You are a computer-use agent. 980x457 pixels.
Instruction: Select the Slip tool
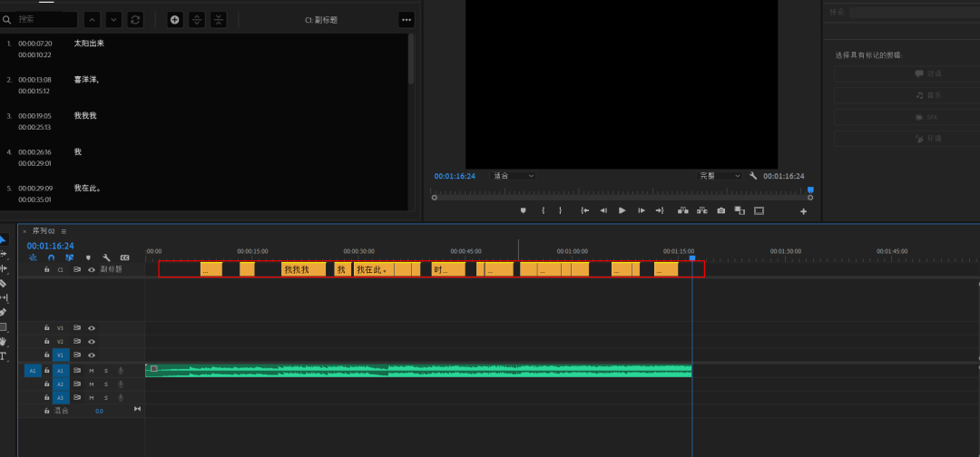pyautogui.click(x=3, y=297)
